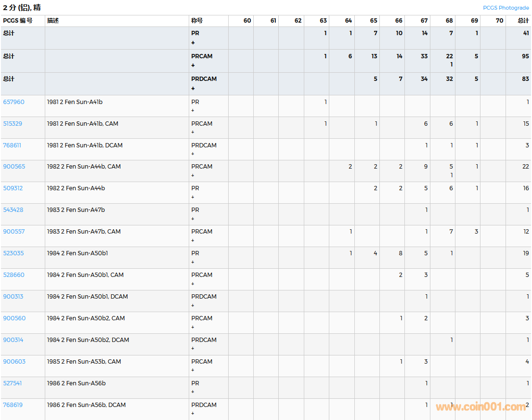Click PCGS number 515329 link
The height and width of the screenshot is (420, 532).
tap(13, 124)
